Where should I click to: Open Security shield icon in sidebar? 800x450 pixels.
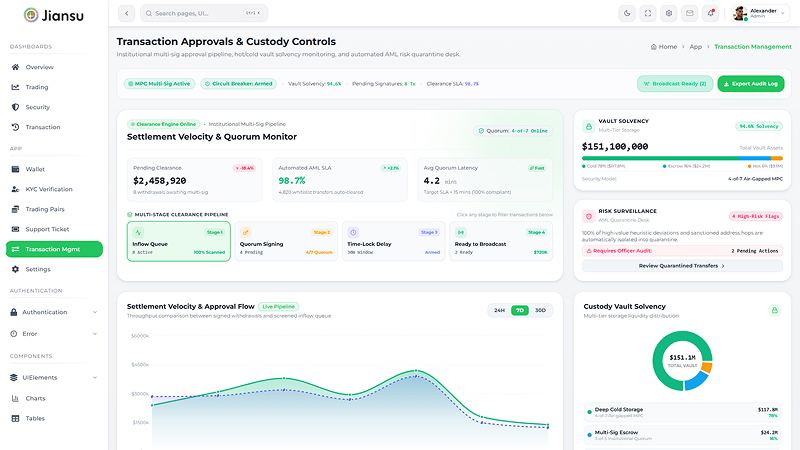(x=15, y=107)
